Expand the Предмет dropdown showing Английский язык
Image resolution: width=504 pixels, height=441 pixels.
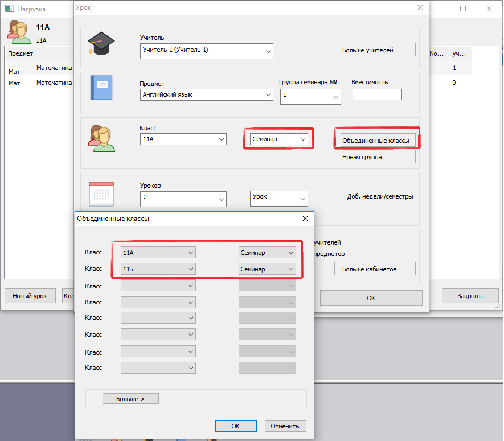click(206, 95)
